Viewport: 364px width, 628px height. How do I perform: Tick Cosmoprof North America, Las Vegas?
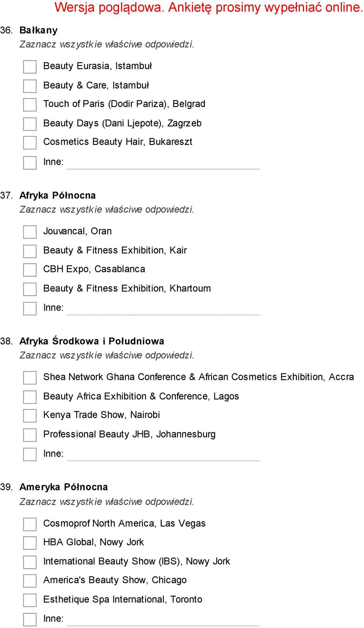30,524
